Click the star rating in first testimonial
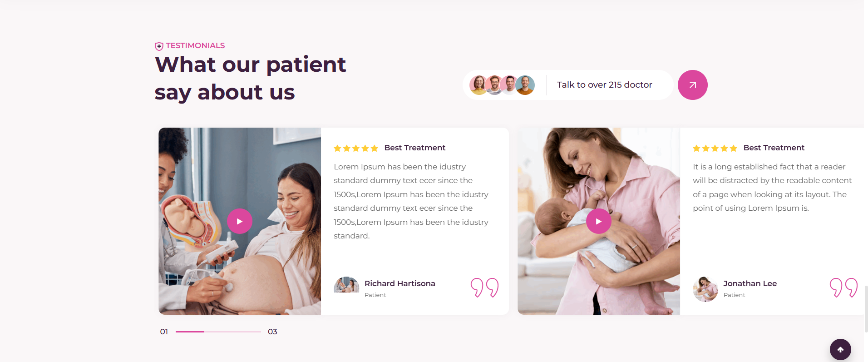868x362 pixels. pyautogui.click(x=356, y=148)
